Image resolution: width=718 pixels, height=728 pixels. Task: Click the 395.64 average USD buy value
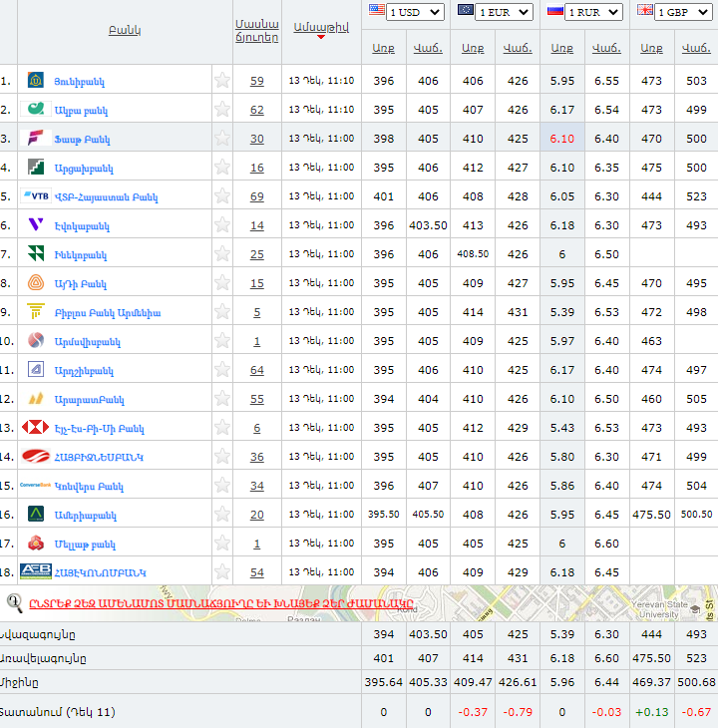click(383, 682)
